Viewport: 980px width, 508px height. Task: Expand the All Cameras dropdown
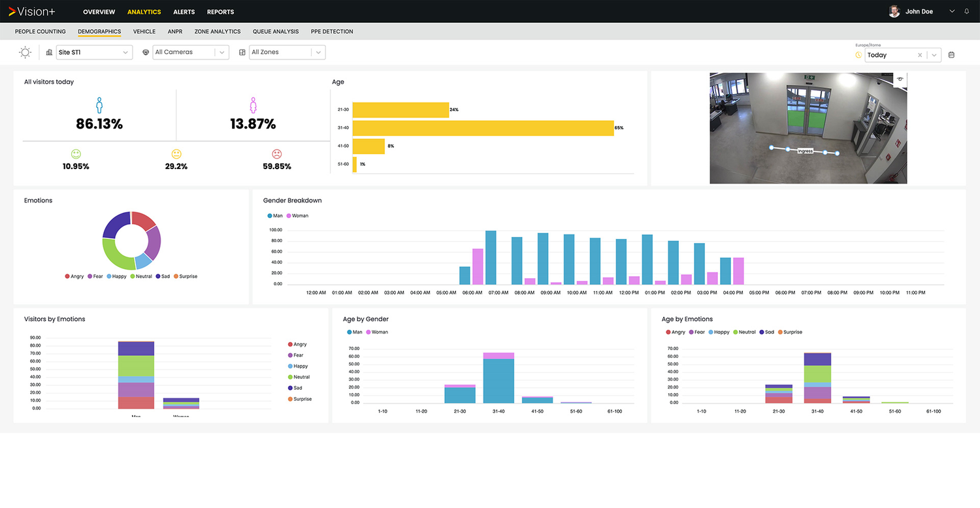[222, 52]
